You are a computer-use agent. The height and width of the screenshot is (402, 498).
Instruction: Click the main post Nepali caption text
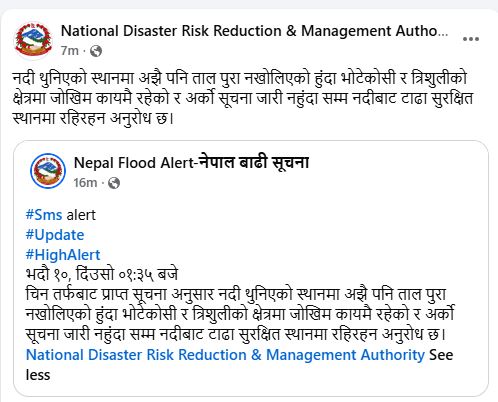tap(243, 98)
